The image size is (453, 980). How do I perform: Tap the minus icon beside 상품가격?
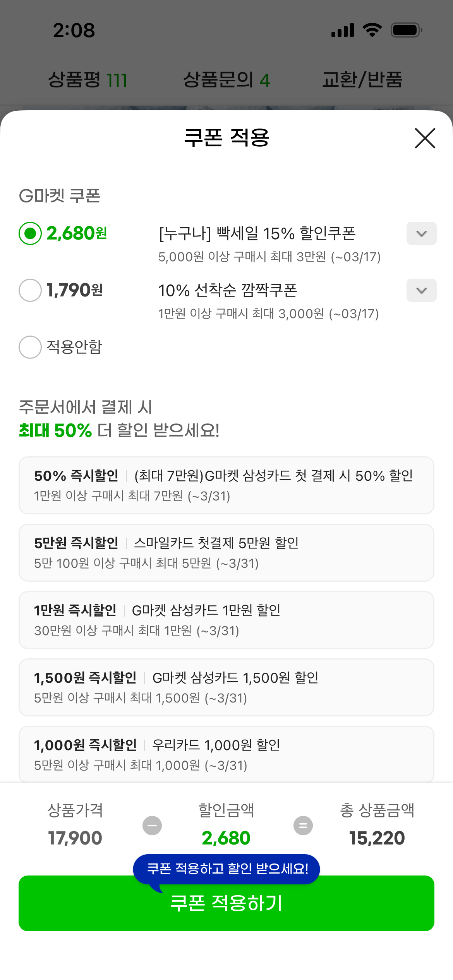[x=152, y=826]
